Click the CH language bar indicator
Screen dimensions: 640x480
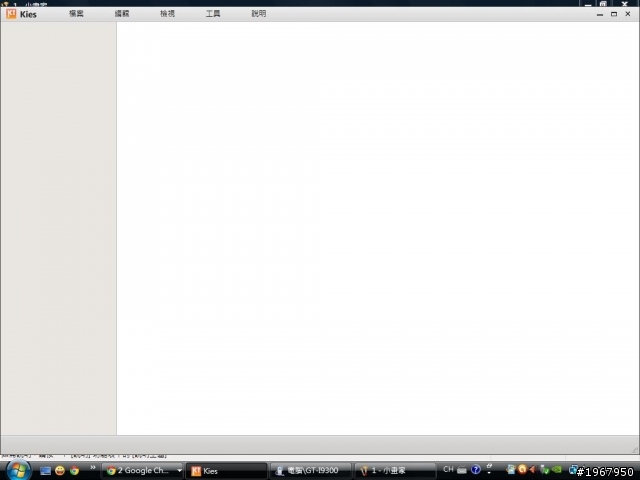tap(448, 469)
